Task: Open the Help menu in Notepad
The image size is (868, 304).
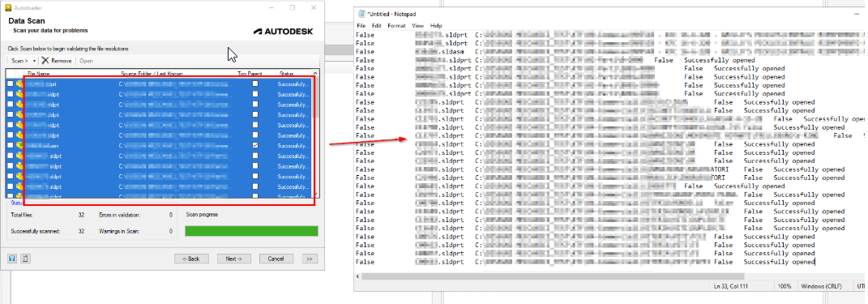Action: pos(436,26)
